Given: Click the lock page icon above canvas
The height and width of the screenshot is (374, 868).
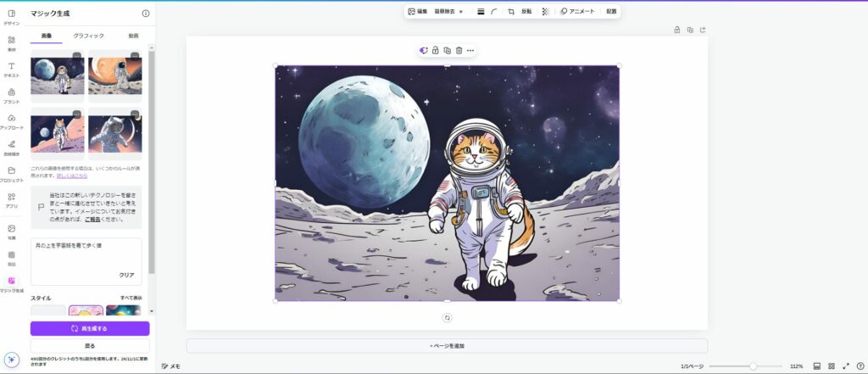Looking at the screenshot, I should click(x=676, y=30).
